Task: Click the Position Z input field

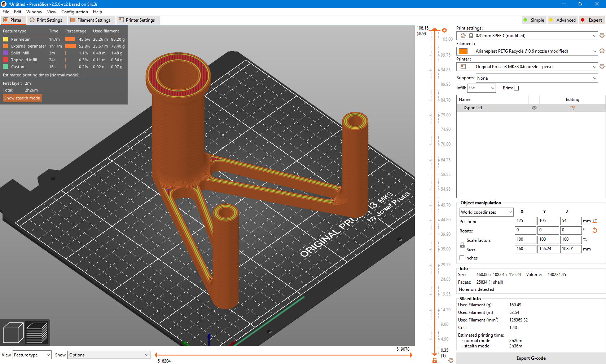Action: 571,221
